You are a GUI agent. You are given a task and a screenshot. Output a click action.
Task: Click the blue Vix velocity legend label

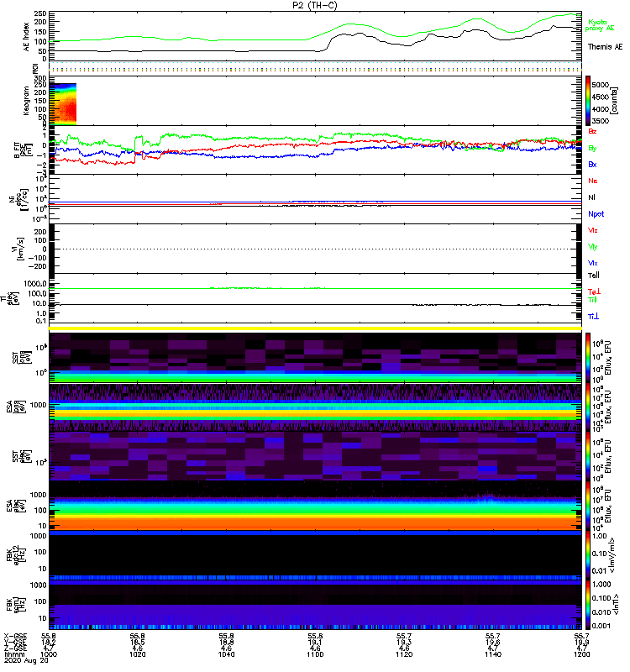tap(593, 263)
